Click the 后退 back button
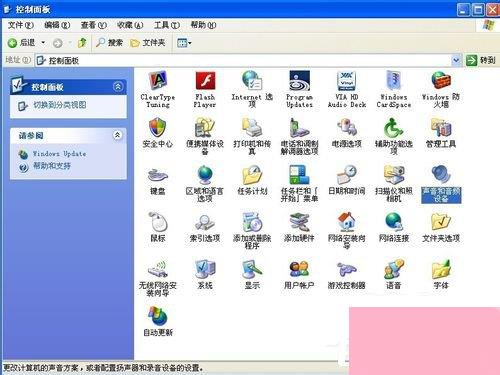 (22, 43)
